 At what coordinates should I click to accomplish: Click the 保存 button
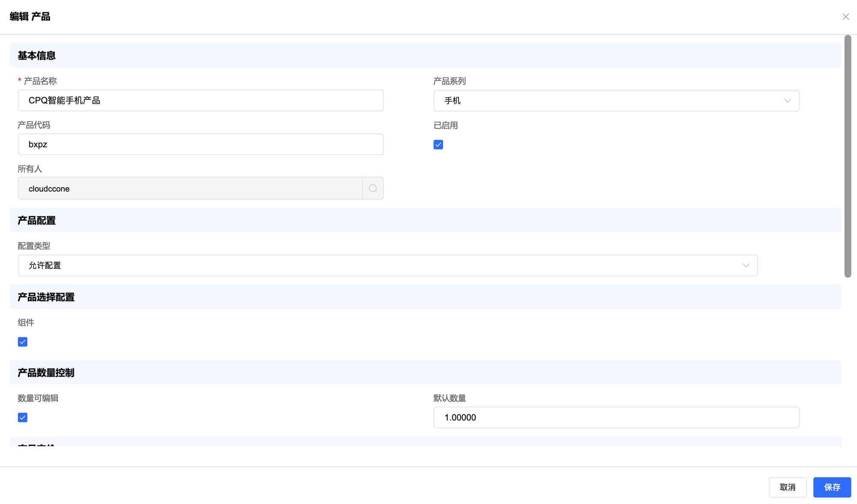tap(832, 487)
